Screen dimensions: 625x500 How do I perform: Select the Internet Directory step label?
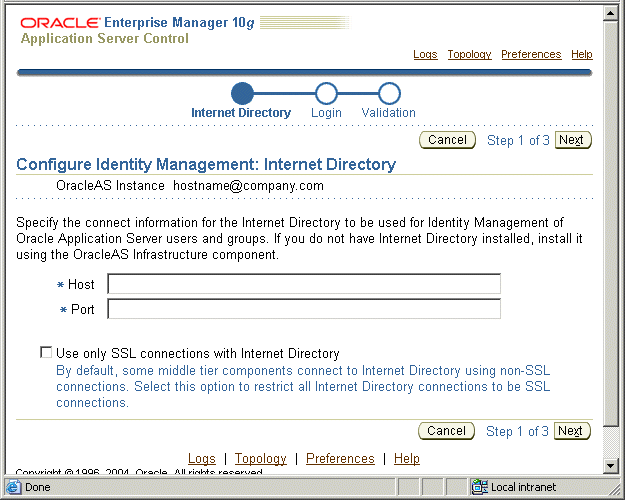click(241, 113)
